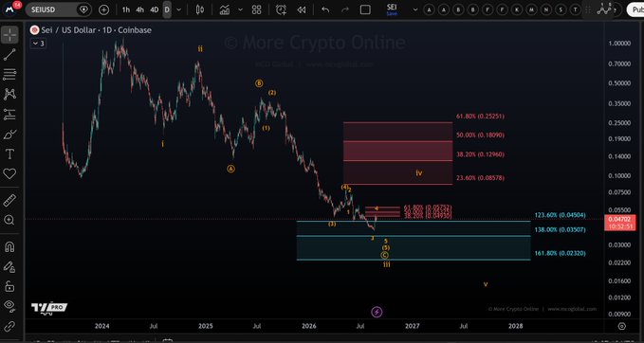The height and width of the screenshot is (343, 644).
Task: Switch to the 4D timeframe
Action: (x=154, y=9)
